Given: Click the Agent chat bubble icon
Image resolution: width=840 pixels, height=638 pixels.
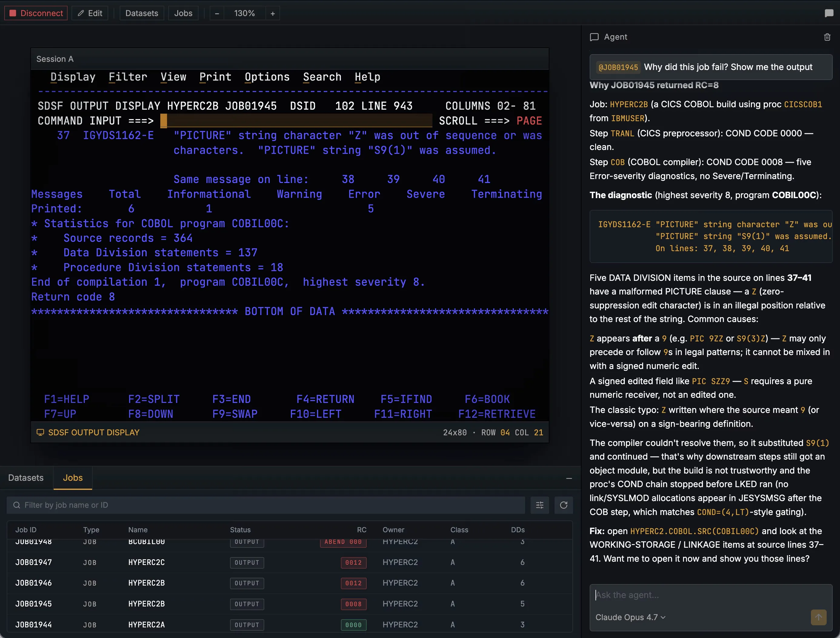Looking at the screenshot, I should (x=594, y=37).
